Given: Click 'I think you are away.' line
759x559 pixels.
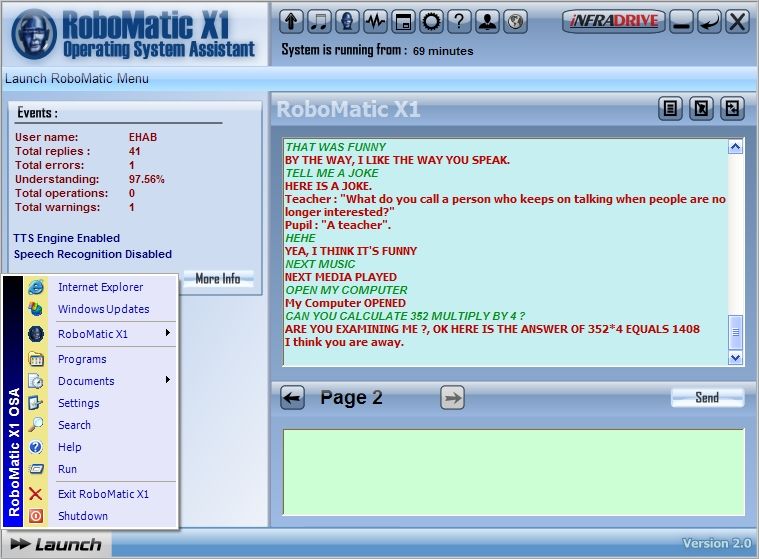Looking at the screenshot, I should click(x=344, y=342).
